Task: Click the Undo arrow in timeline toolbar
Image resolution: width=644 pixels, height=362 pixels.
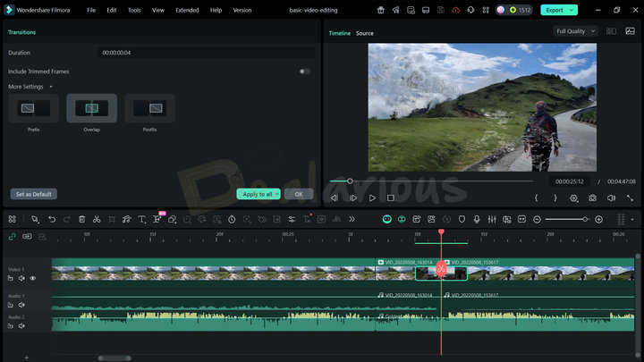Action: pyautogui.click(x=52, y=219)
